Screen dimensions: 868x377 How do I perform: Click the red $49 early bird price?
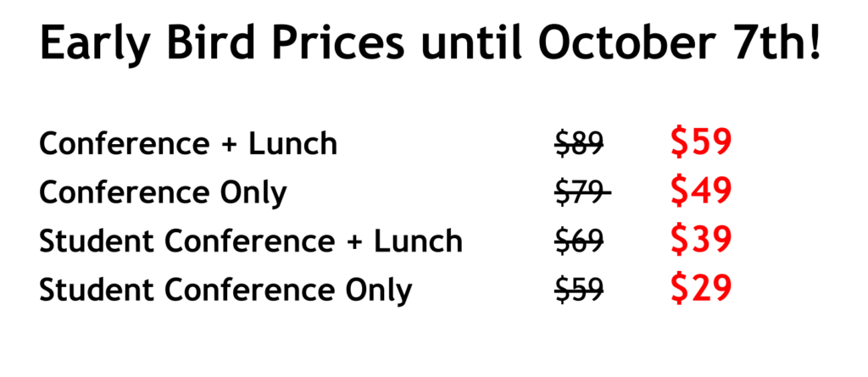point(701,191)
